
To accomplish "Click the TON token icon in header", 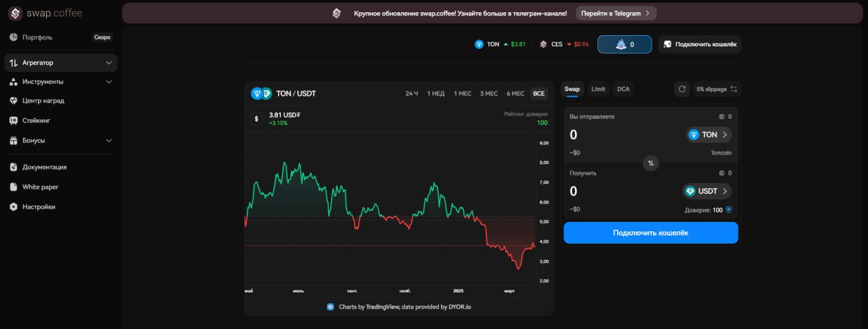I will 479,44.
